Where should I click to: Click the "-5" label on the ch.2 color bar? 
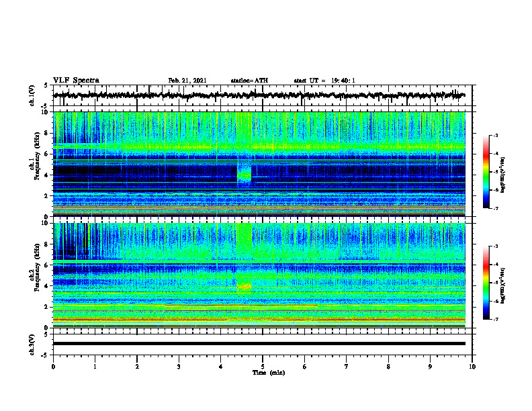click(495, 283)
